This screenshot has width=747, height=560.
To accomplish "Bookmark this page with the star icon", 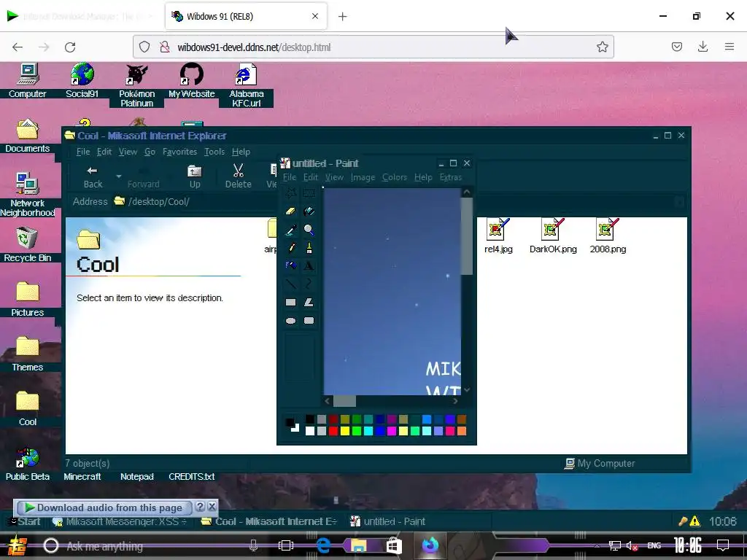I will pyautogui.click(x=602, y=47).
